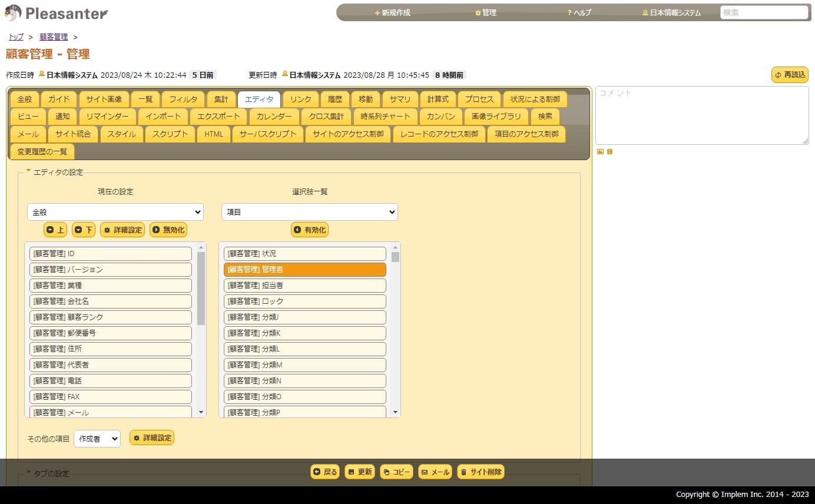Switch to the フィルタ tab
Image resolution: width=815 pixels, height=504 pixels.
(x=183, y=99)
